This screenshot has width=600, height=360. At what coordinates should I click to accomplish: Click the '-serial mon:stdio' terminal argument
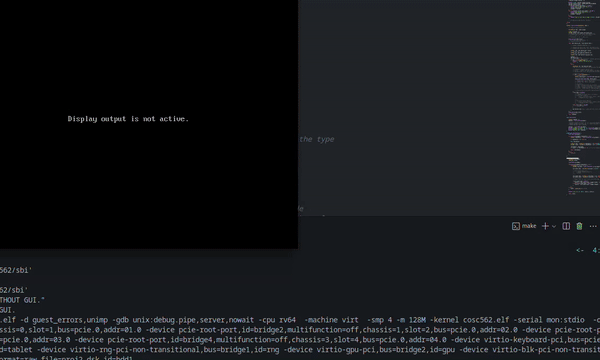[x=549, y=320]
